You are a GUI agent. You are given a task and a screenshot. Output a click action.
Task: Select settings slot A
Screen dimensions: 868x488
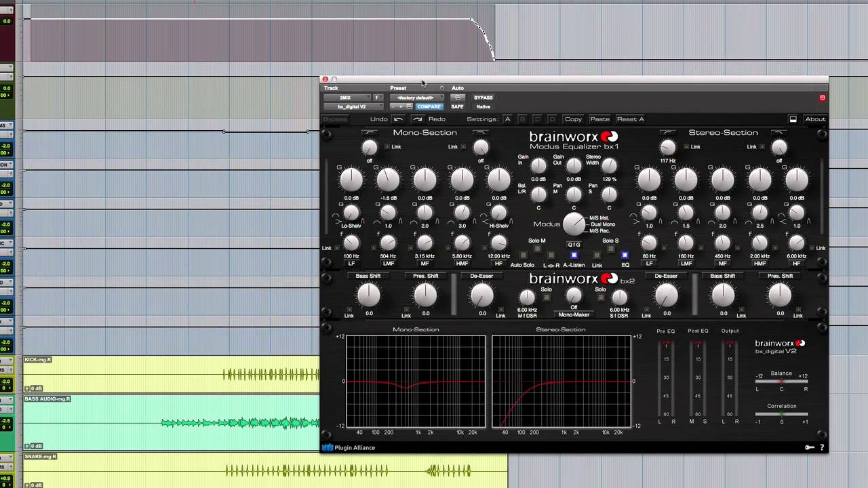[x=507, y=119]
